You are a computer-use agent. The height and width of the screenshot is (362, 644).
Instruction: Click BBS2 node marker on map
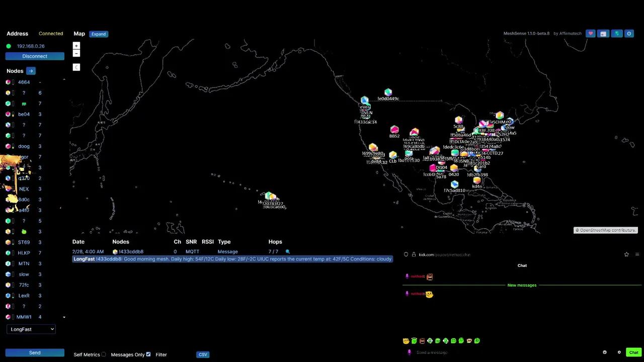coord(394,130)
